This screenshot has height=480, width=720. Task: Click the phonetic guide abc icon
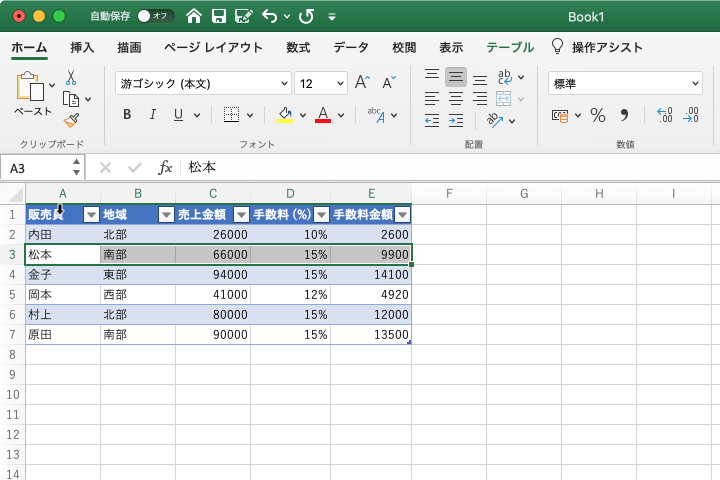377,115
